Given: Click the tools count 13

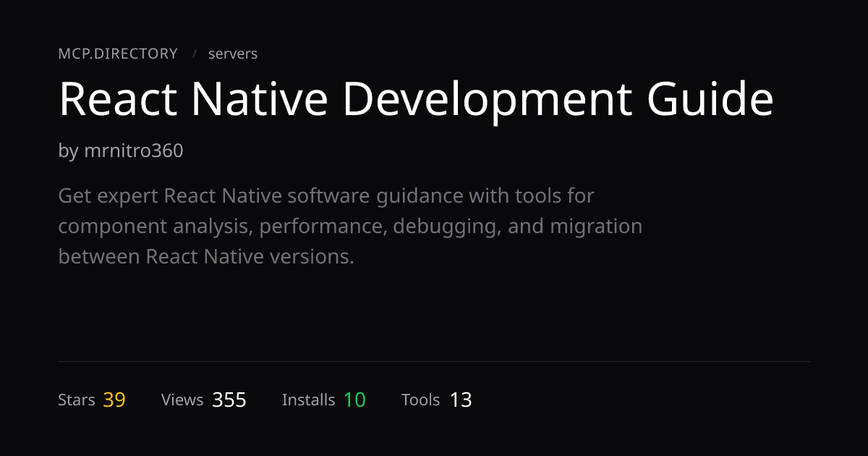Looking at the screenshot, I should point(461,400).
